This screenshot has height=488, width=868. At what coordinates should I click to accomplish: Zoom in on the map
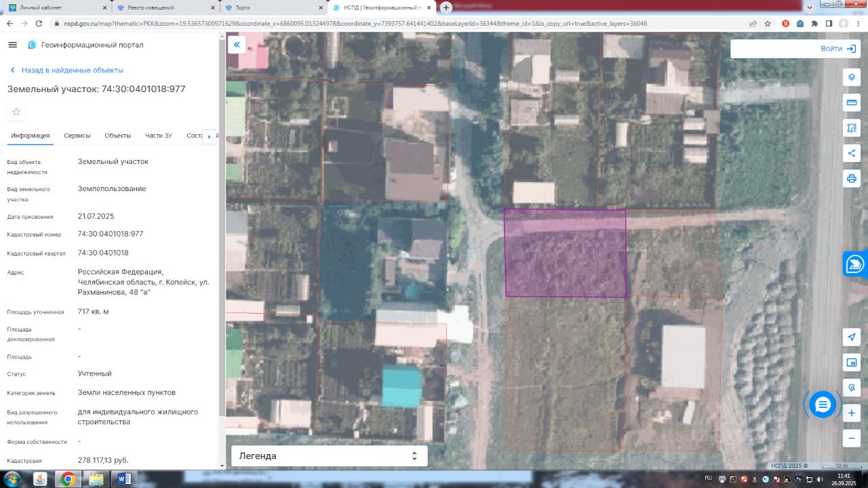(x=852, y=413)
